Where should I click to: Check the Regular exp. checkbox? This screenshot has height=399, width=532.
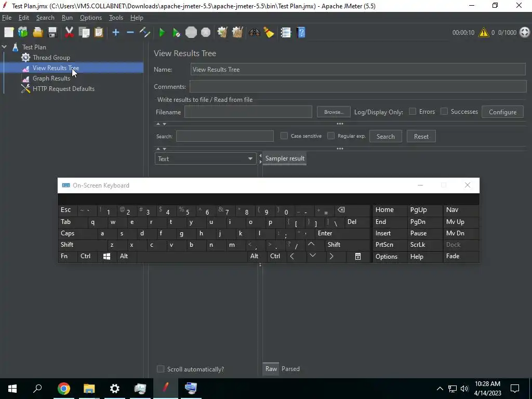tap(331, 136)
